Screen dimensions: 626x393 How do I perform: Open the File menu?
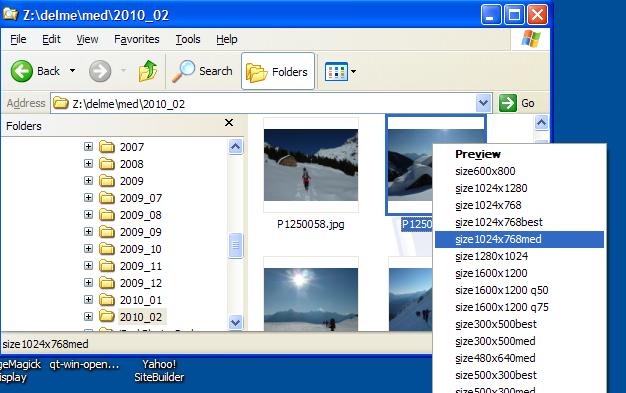coord(18,39)
